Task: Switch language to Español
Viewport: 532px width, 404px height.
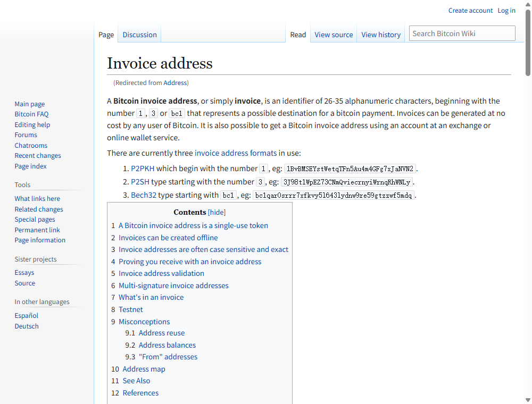Action: coord(27,316)
